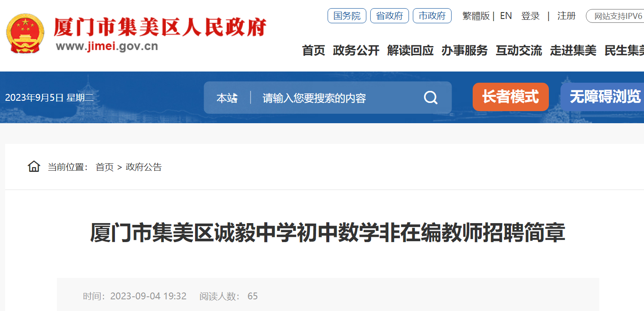This screenshot has width=644, height=311.
Task: Enable 无障碍浏览 accessibility browsing
Action: coord(603,97)
